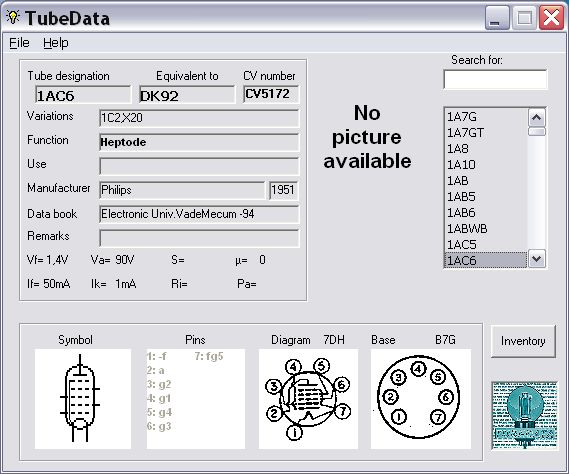Click the tube list scrollbar thumb
The image size is (569, 474).
tap(536, 131)
